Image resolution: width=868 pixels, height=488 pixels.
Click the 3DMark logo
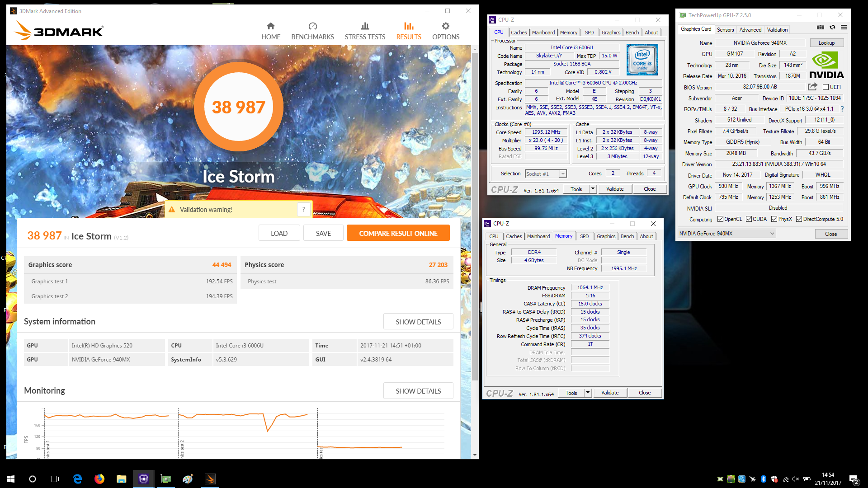click(59, 31)
